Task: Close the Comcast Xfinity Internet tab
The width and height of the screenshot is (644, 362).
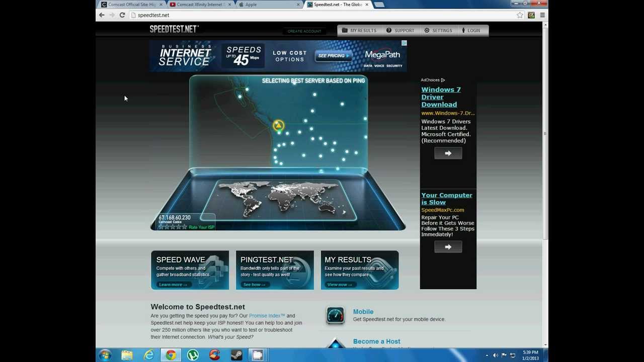Action: pyautogui.click(x=229, y=5)
